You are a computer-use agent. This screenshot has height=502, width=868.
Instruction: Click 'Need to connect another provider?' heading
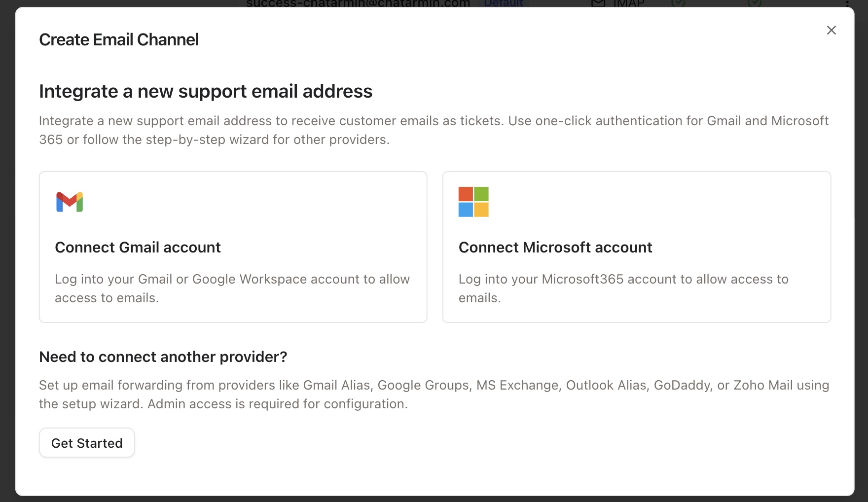[163, 357]
